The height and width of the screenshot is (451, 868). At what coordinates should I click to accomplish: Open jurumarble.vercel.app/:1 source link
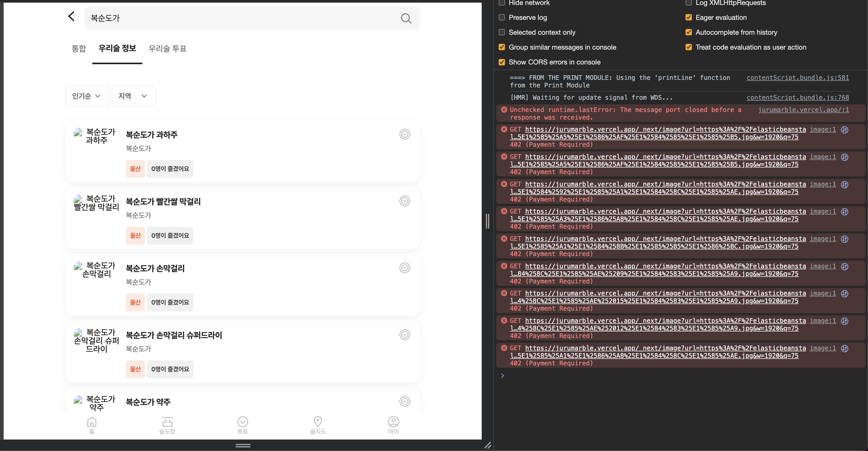(x=803, y=110)
